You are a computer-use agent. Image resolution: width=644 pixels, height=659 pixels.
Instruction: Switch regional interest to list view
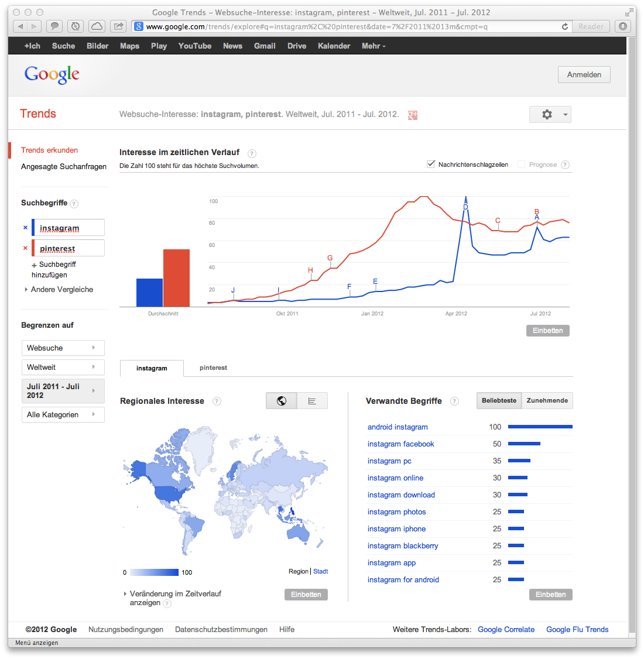point(312,401)
